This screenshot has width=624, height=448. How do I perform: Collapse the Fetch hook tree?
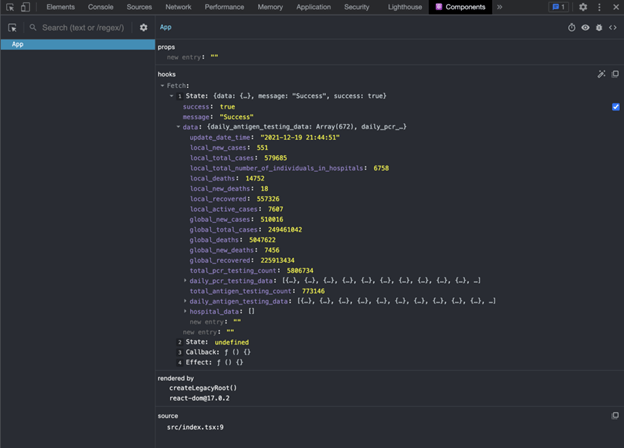pos(162,86)
